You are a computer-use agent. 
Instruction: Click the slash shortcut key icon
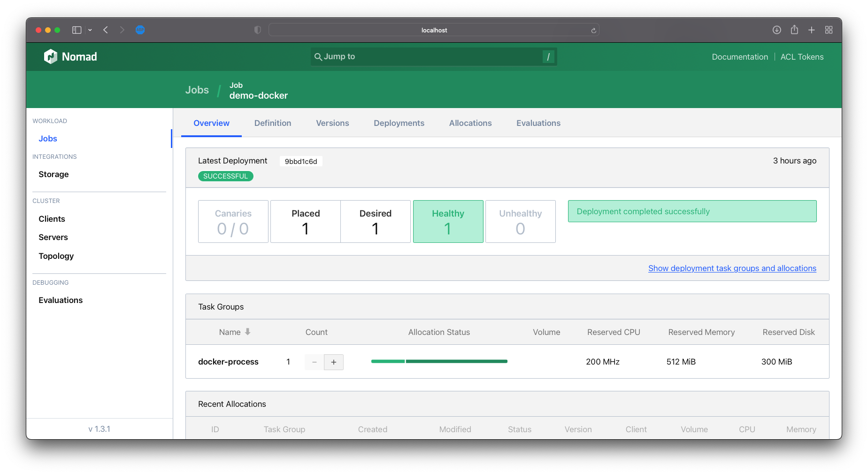[548, 57]
